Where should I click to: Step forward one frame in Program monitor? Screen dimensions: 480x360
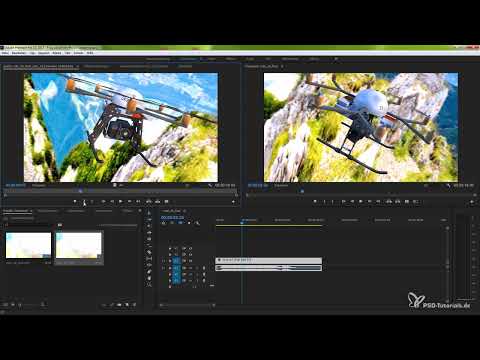pos(369,202)
